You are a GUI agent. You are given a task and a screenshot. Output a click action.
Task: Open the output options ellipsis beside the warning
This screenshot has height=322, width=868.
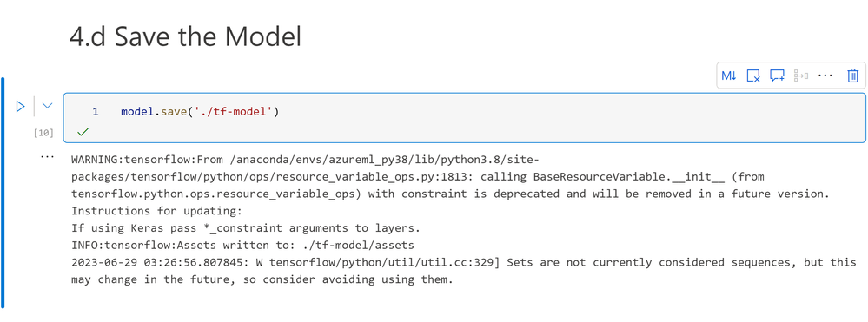[47, 158]
